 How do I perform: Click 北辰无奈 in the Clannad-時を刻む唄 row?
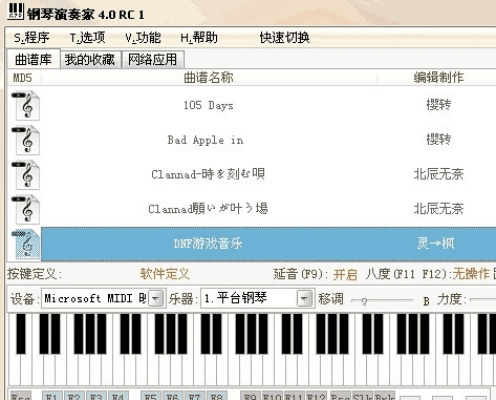[x=439, y=174]
